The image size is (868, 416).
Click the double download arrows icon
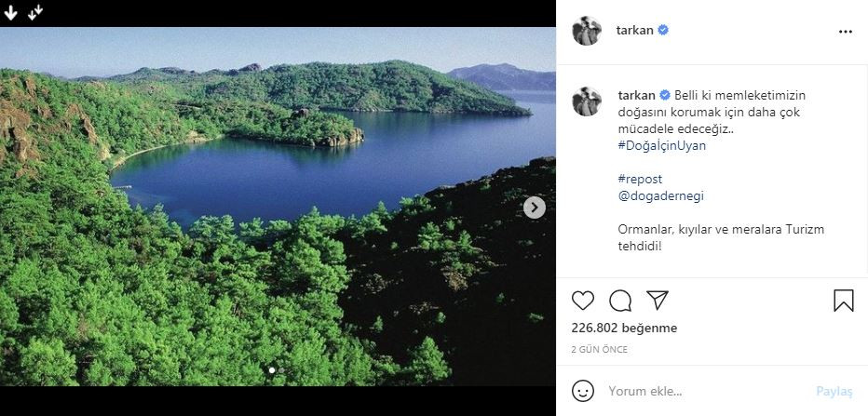[x=35, y=12]
